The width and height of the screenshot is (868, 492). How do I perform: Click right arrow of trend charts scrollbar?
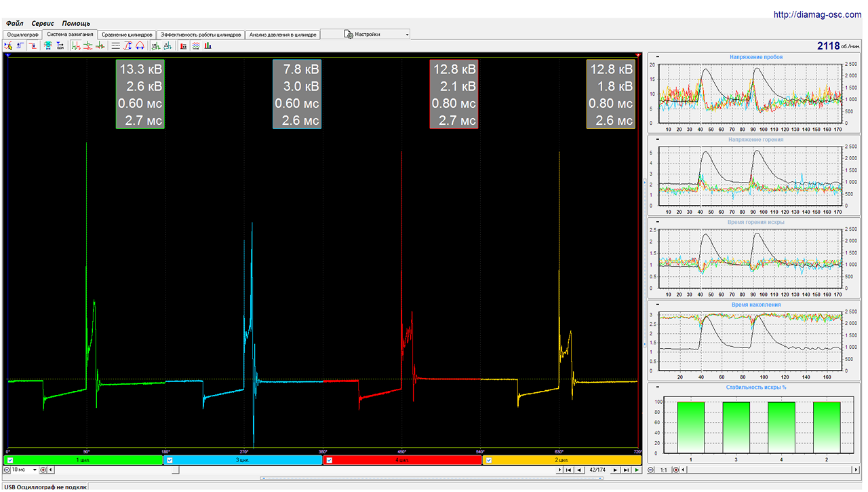pyautogui.click(x=856, y=470)
